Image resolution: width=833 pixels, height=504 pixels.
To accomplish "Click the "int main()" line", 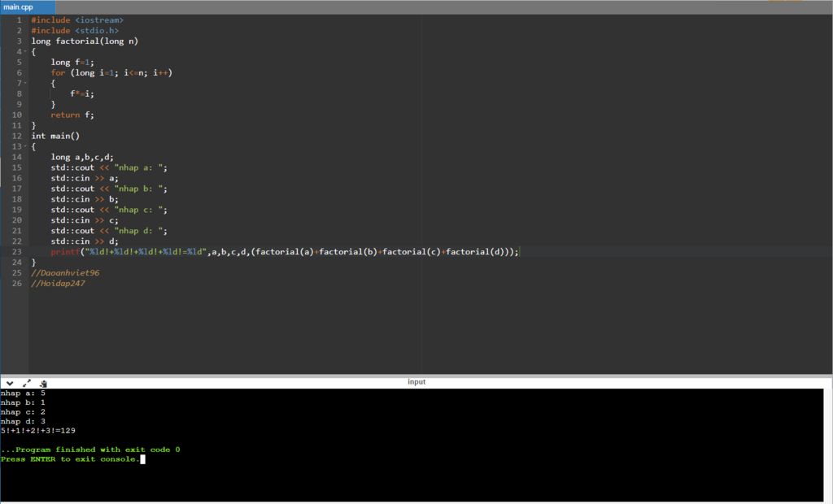I will (55, 136).
